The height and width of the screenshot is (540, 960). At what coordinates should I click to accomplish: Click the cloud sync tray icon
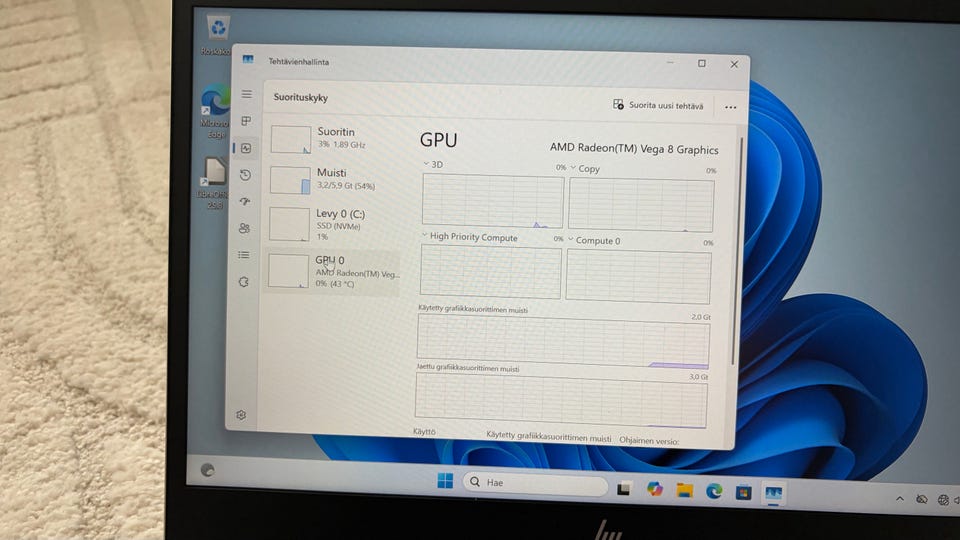point(921,500)
